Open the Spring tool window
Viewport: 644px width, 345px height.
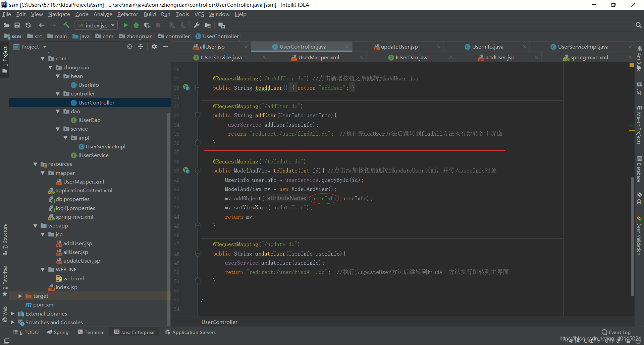tap(58, 332)
